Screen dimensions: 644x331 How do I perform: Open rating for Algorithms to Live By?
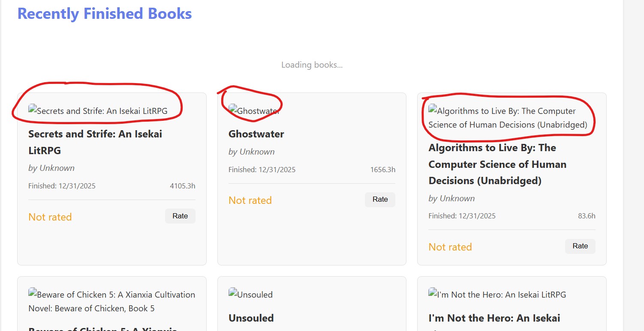580,246
